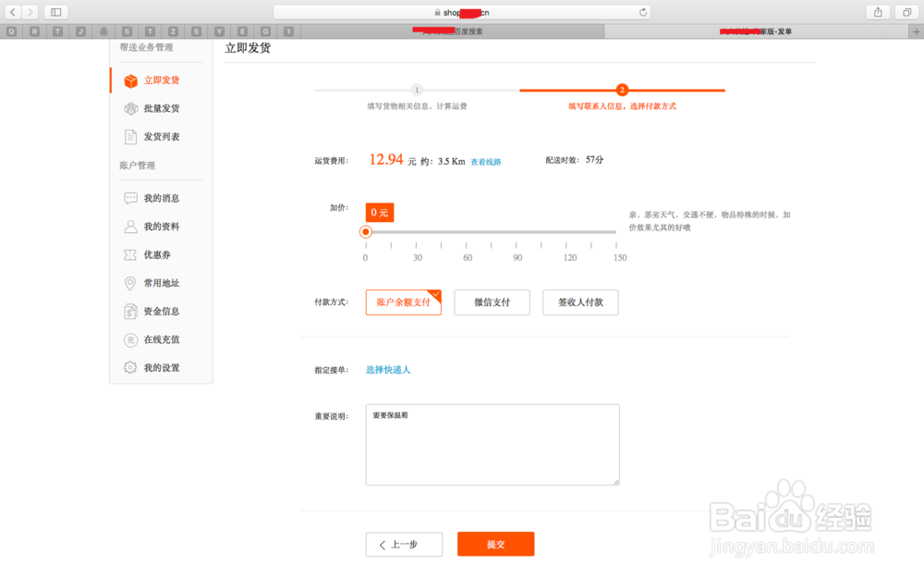Image resolution: width=924 pixels, height=578 pixels.
Task: Open QQ penguin bookmark icon
Action: 103,31
